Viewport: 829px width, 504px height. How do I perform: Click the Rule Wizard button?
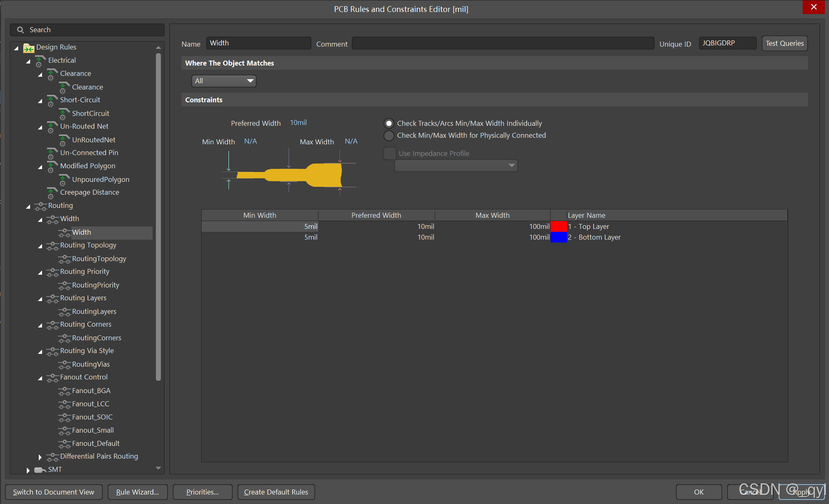137,492
